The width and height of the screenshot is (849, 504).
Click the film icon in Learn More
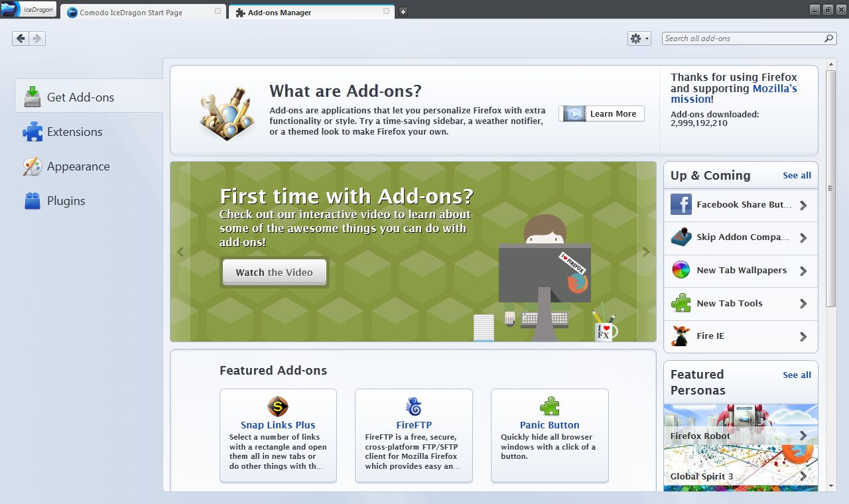click(574, 113)
